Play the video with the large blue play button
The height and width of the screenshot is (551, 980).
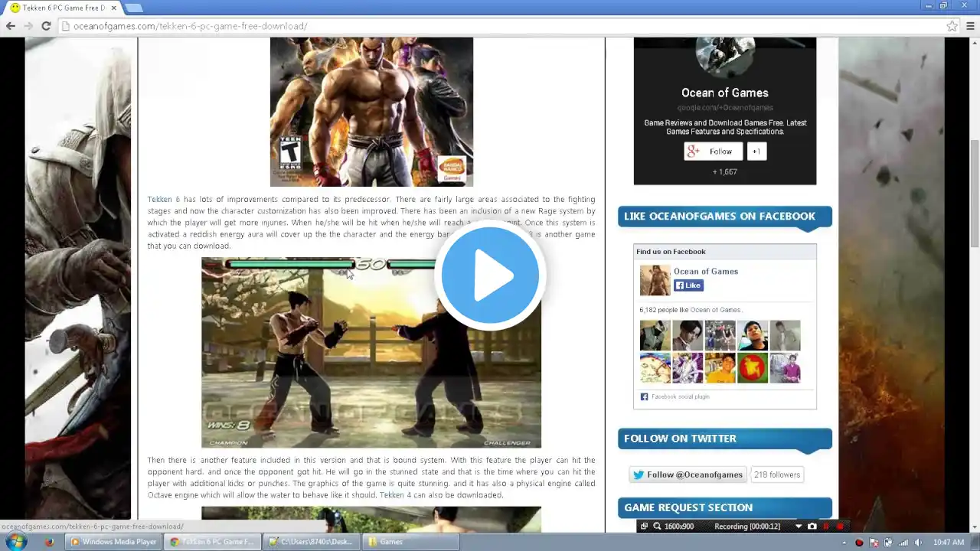(490, 275)
